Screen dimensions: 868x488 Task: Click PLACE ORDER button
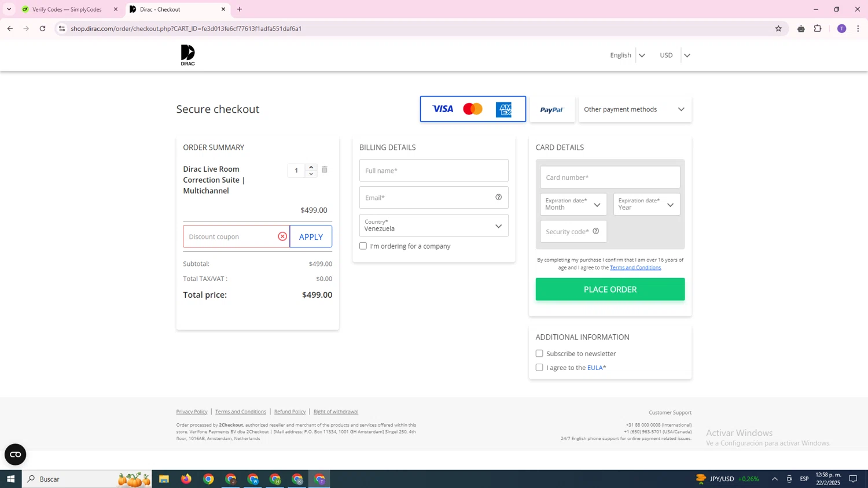coord(610,289)
